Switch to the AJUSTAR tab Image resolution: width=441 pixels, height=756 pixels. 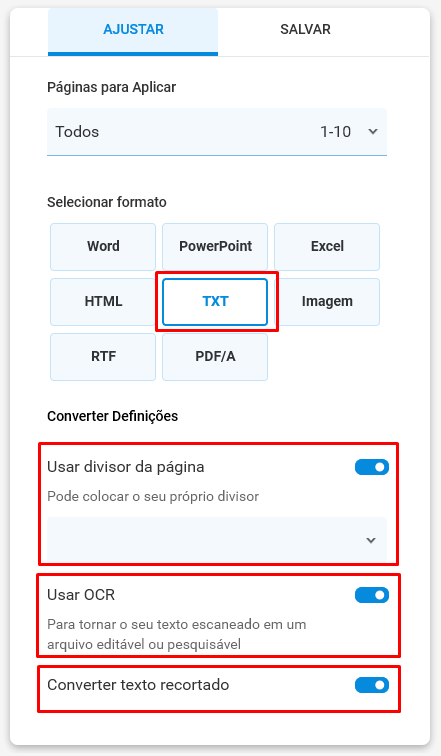coord(133,31)
